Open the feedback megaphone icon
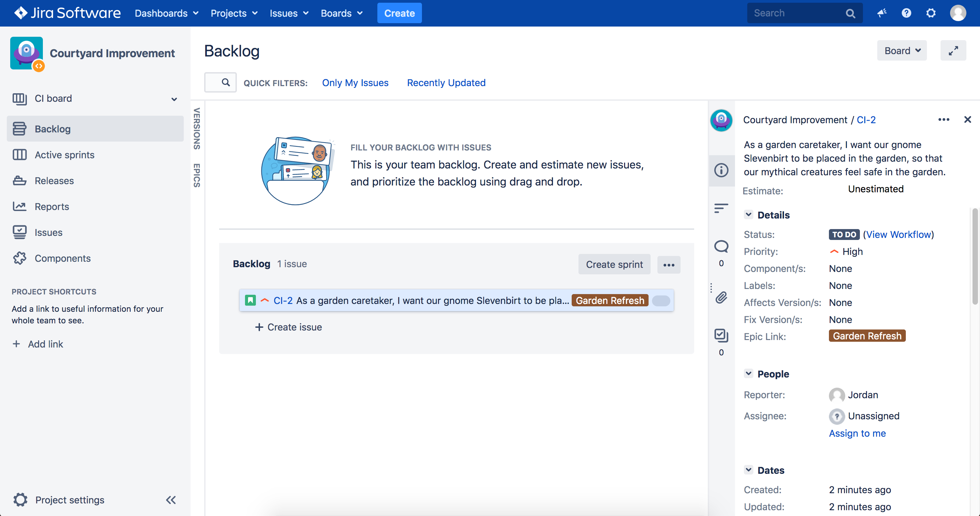 click(882, 13)
